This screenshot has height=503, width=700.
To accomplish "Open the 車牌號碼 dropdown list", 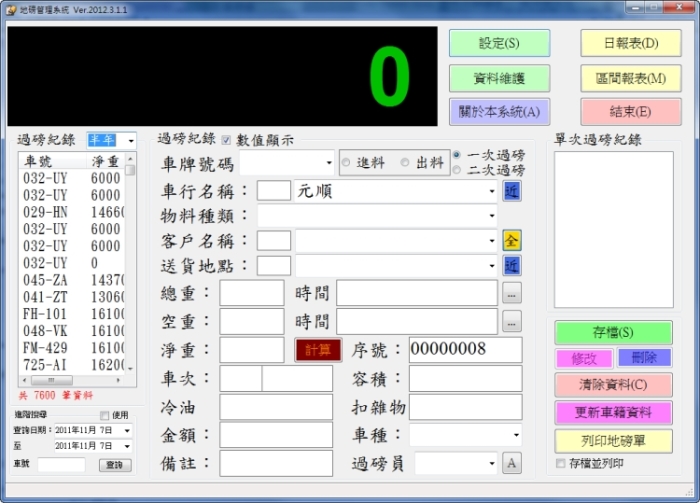I will 329,163.
